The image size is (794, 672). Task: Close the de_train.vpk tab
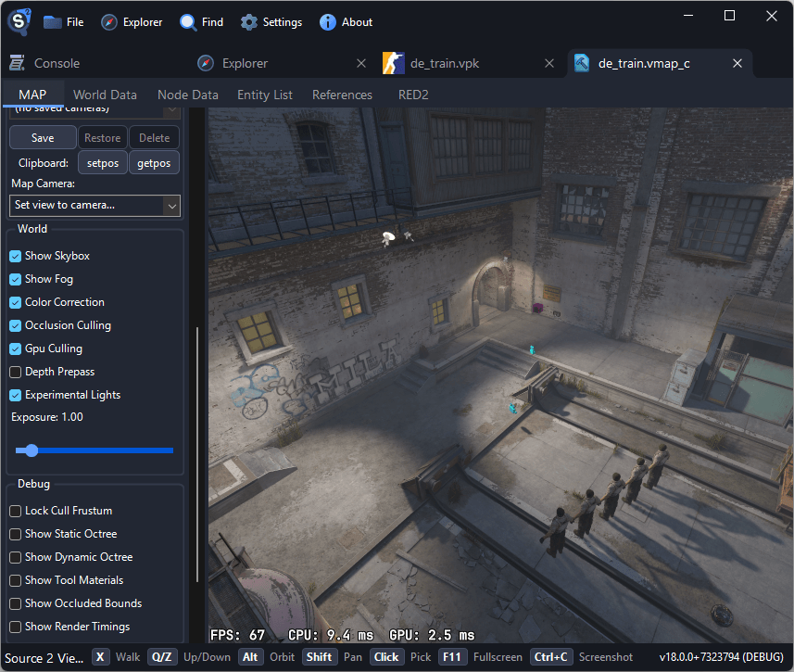click(x=549, y=64)
